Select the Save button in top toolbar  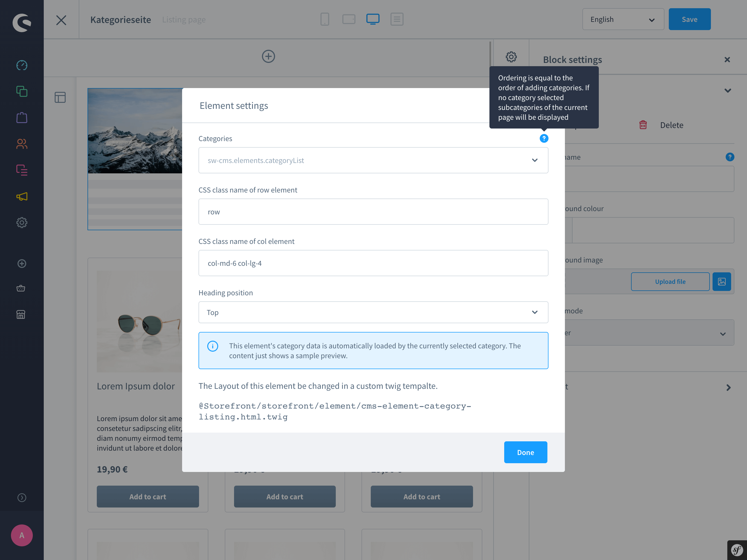point(689,19)
